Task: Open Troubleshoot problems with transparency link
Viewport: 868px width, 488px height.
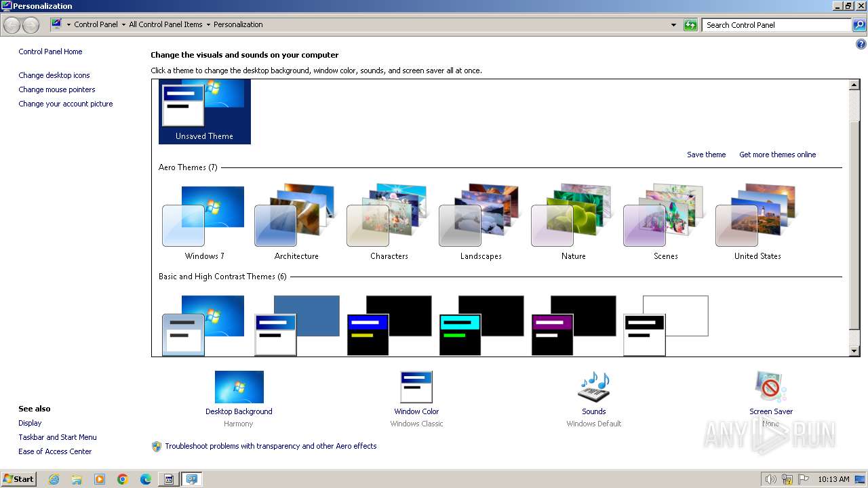Action: (271, 446)
